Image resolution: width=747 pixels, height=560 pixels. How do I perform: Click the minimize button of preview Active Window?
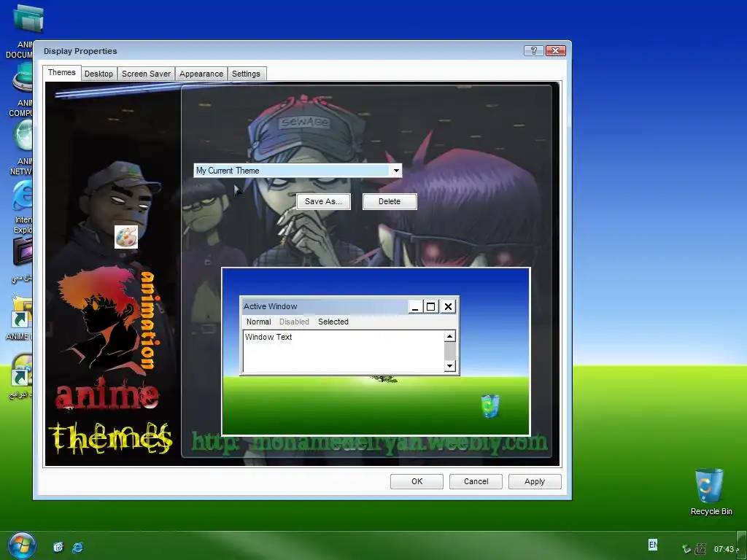tap(415, 307)
